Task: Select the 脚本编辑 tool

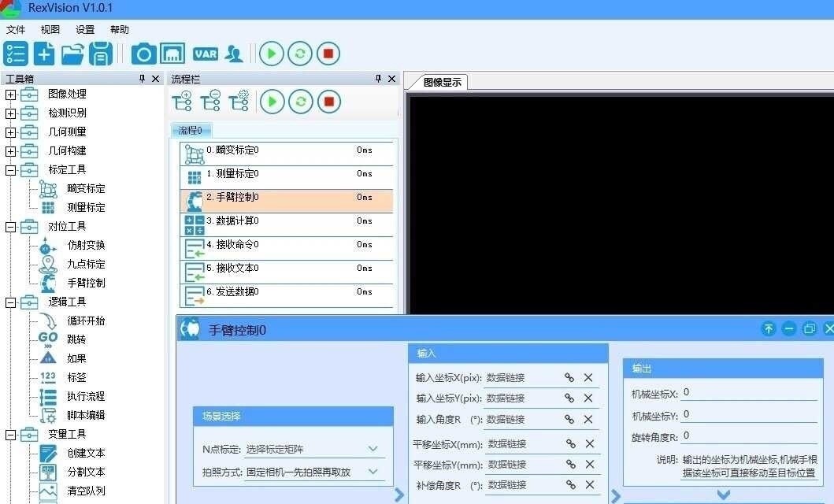Action: click(x=73, y=415)
